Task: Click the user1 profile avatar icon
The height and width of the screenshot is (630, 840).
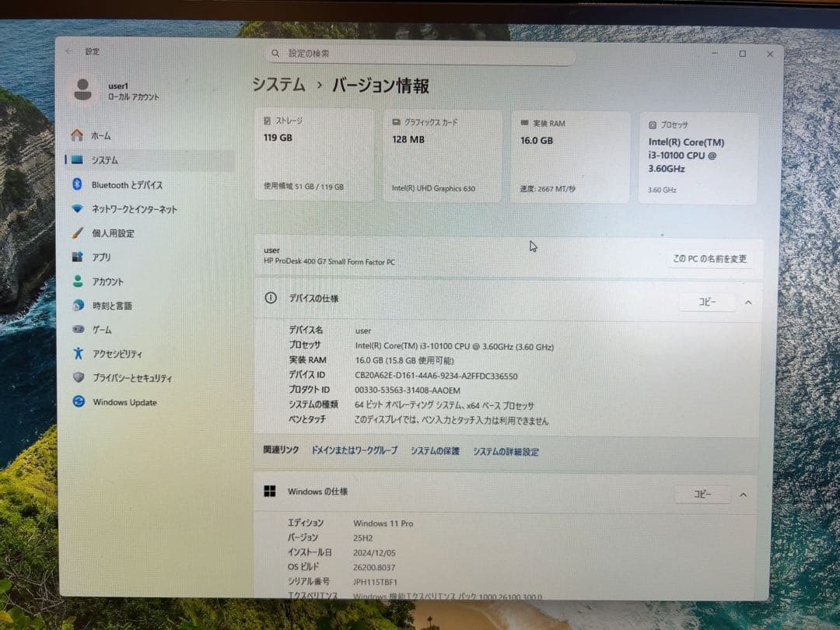Action: (x=83, y=89)
